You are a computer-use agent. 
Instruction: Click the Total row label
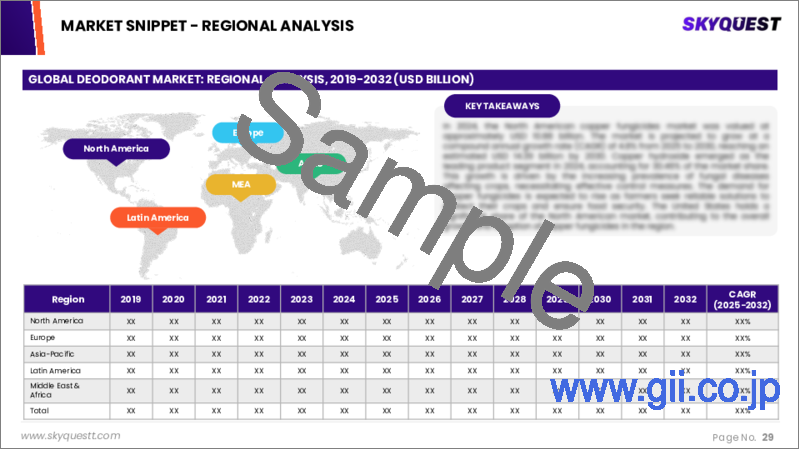39,411
